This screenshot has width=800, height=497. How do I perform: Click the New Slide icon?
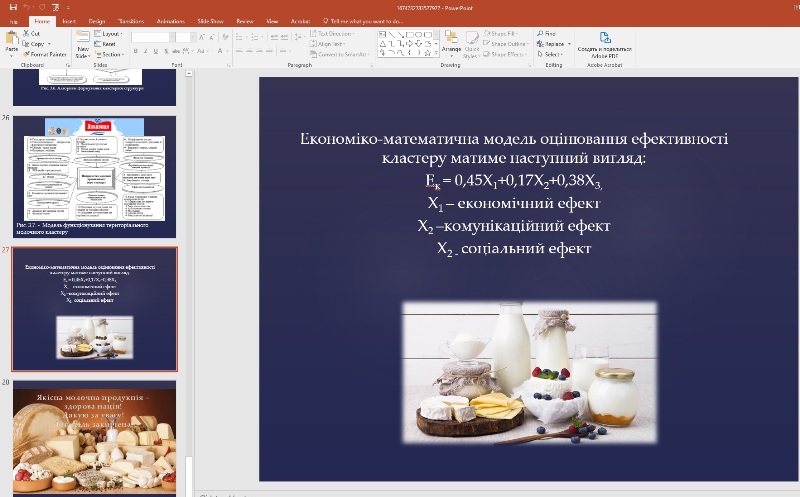click(83, 37)
